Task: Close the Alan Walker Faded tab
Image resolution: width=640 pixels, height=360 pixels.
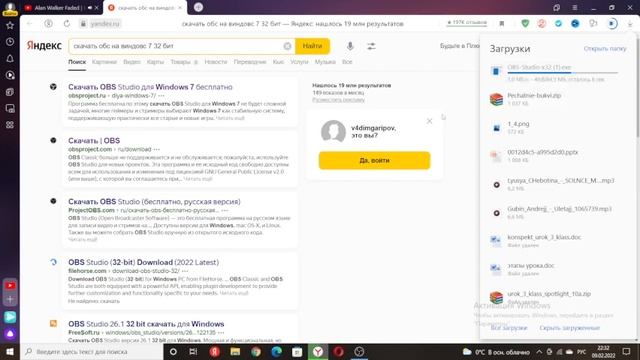Action: [x=96, y=8]
